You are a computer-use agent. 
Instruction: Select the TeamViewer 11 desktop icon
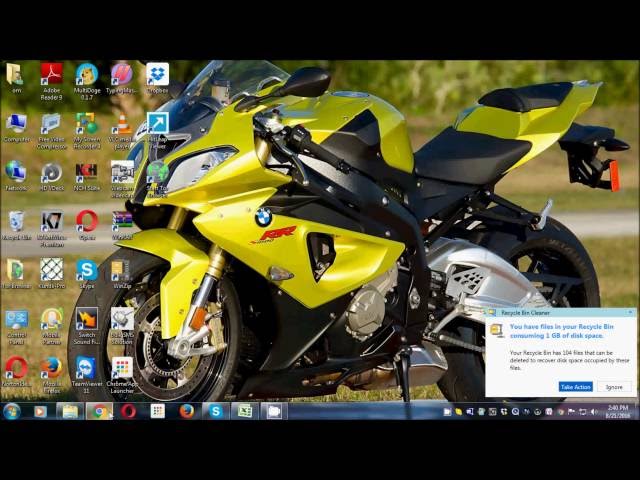[87, 376]
